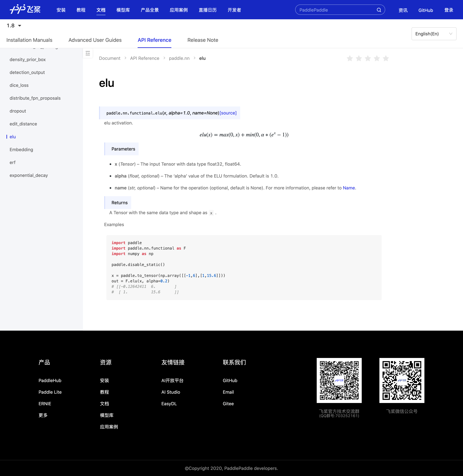Rate the page with the first star
The image size is (463, 476).
pos(350,58)
